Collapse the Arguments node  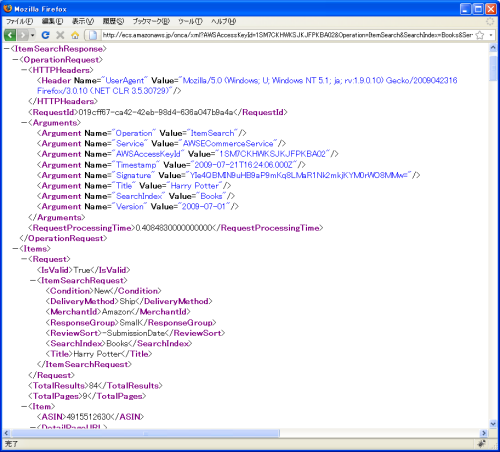(x=24, y=123)
